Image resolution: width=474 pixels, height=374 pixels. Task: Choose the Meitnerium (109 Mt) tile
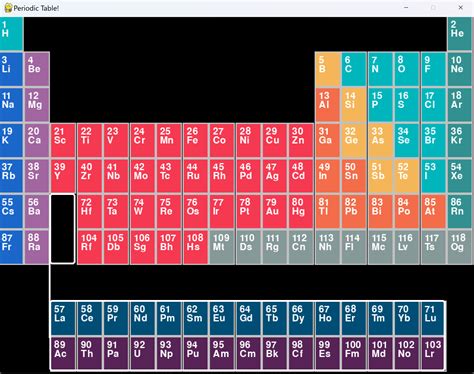[222, 247]
